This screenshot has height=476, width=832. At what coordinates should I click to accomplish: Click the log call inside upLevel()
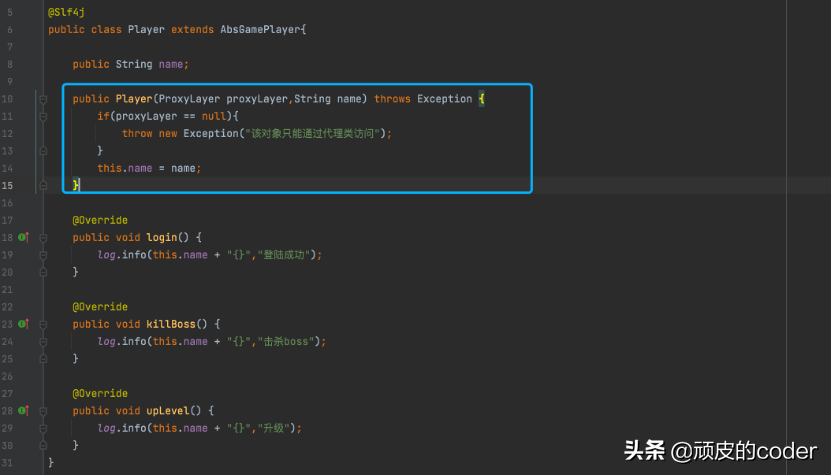(106, 428)
